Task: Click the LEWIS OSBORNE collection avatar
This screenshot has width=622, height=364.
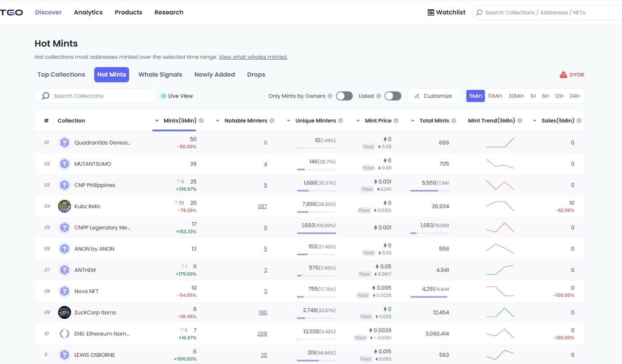Action: [64, 355]
